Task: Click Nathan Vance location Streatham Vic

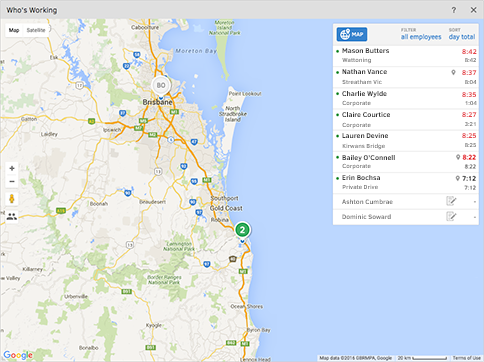Action: tap(362, 82)
